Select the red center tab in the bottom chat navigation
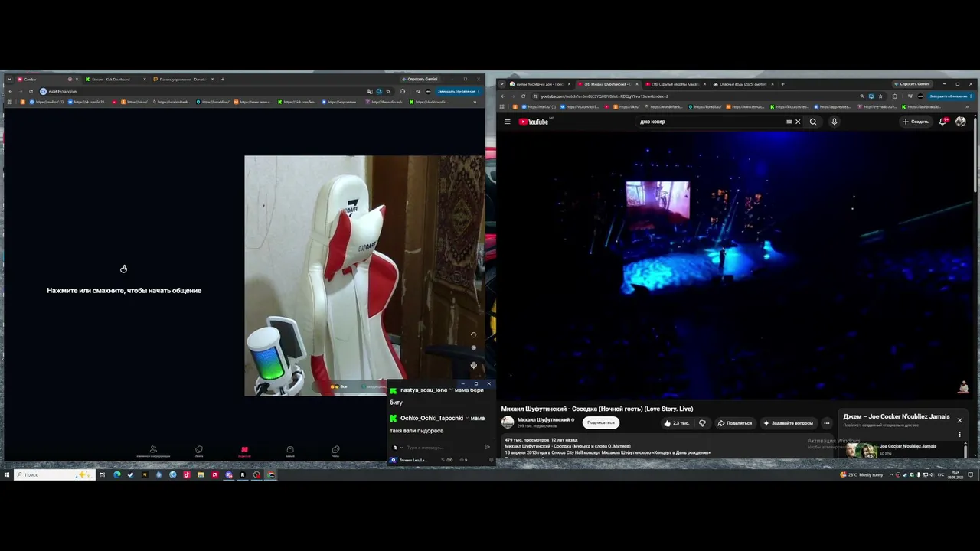Viewport: 980px width, 551px height. pos(244,451)
